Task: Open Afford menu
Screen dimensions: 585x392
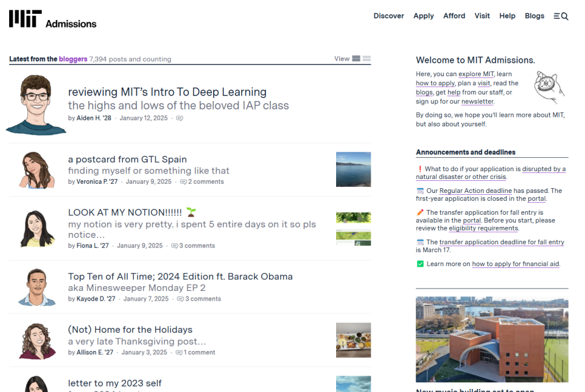Action: (x=454, y=16)
